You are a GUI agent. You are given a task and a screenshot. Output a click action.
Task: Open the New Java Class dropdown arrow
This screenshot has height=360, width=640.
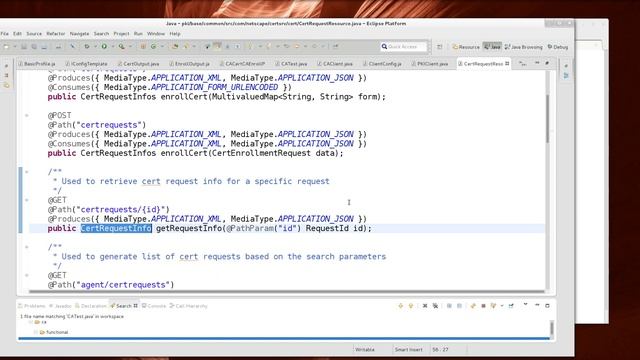click(x=162, y=47)
